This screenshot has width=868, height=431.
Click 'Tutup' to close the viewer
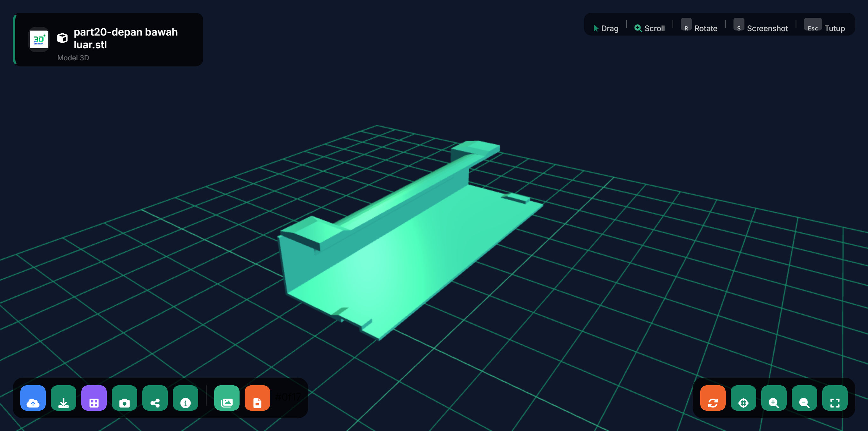pos(835,28)
